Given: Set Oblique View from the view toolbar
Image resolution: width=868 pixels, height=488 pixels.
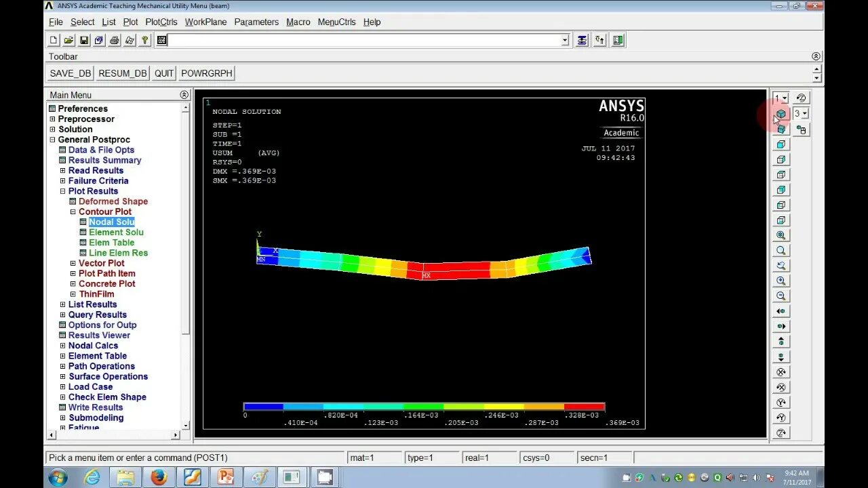Looking at the screenshot, I should (781, 129).
